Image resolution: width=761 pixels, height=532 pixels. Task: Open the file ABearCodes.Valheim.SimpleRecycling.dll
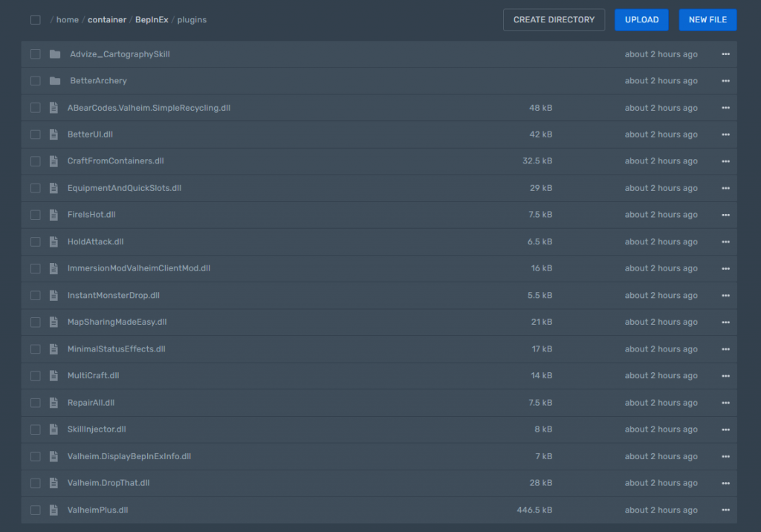coord(149,108)
